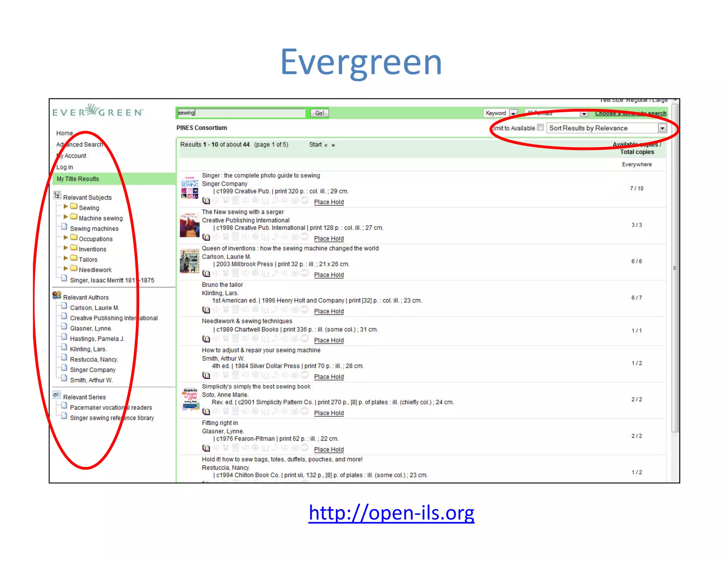Click the Relevant Subjects tree icon
This screenshot has width=728, height=562.
click(x=57, y=195)
